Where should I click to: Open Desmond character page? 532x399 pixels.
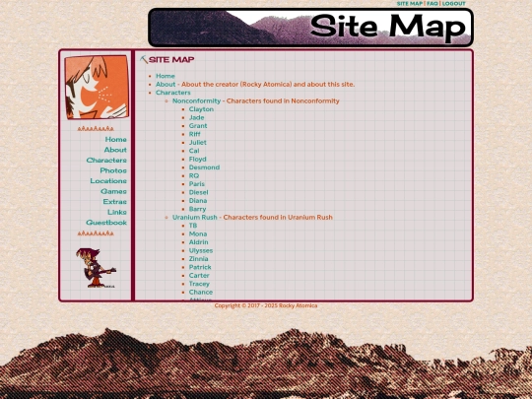(204, 167)
